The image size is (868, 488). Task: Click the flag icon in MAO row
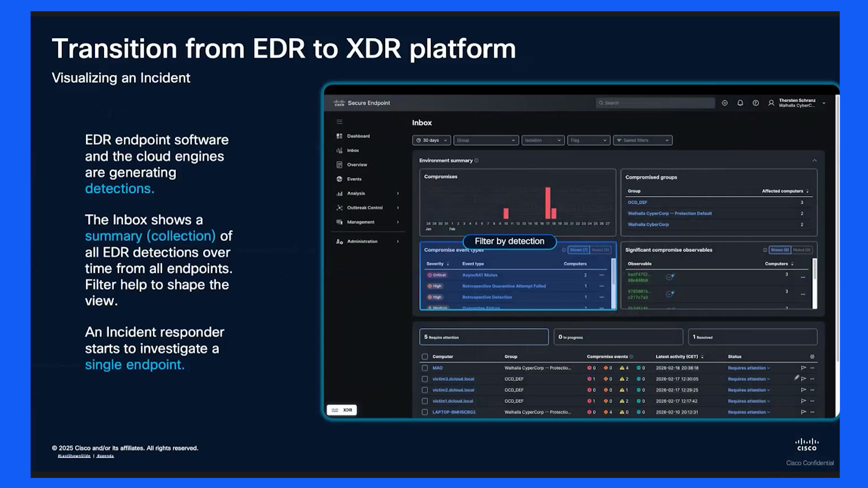click(x=803, y=368)
